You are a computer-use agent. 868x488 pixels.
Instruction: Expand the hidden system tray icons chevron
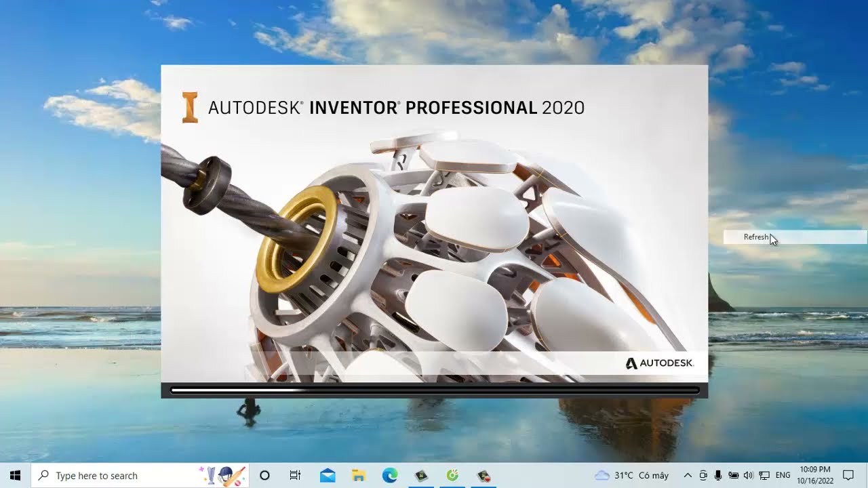pos(688,475)
